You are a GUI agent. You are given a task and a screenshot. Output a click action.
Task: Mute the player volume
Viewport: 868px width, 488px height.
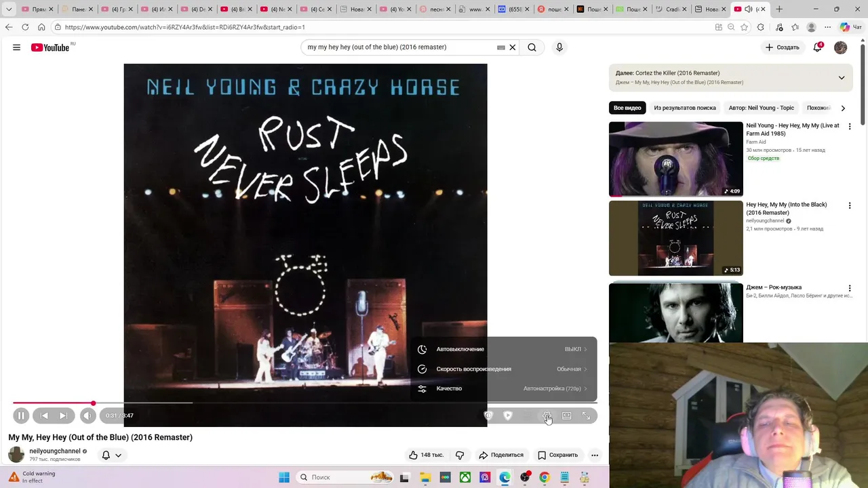[88, 415]
